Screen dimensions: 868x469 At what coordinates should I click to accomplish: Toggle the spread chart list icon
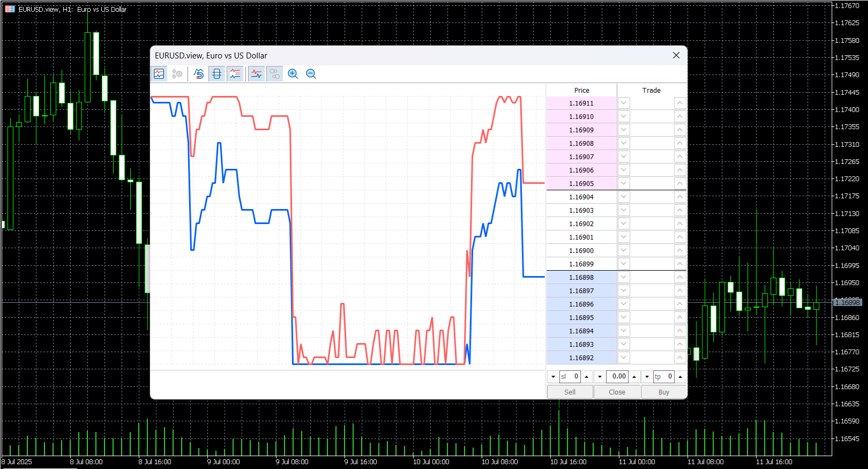235,74
